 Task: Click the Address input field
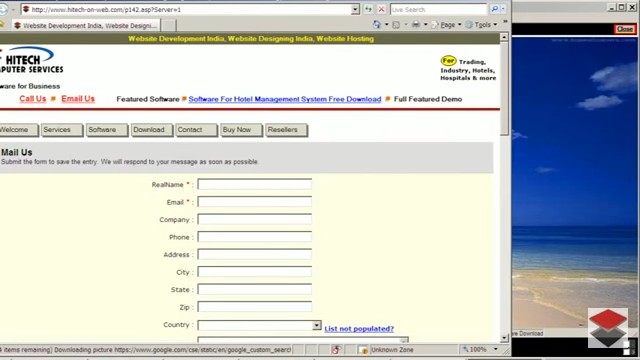255,254
